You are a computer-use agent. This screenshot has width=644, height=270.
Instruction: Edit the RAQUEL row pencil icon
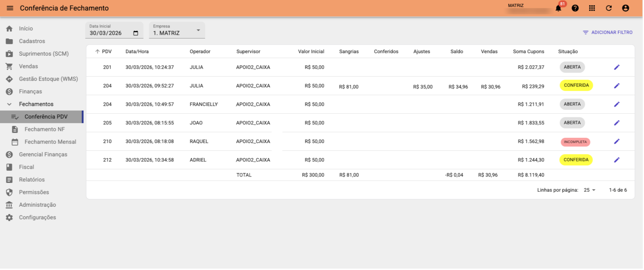[x=616, y=141]
